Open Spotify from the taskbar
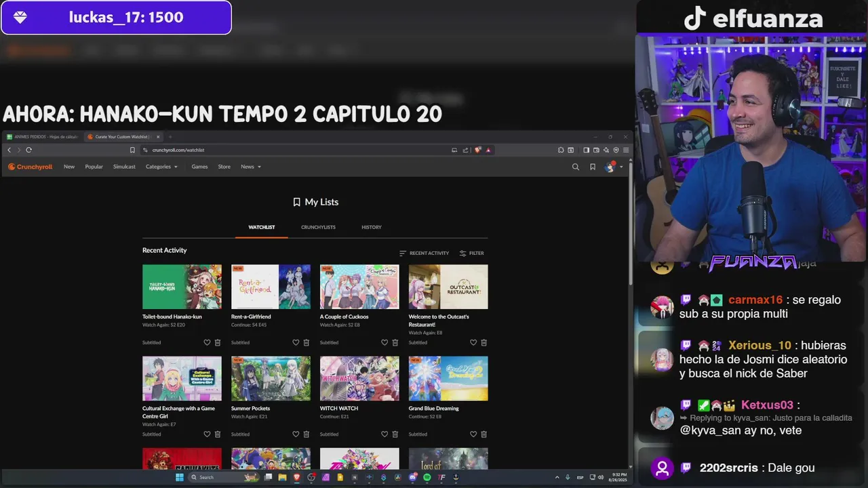This screenshot has width=868, height=488. pyautogui.click(x=427, y=477)
